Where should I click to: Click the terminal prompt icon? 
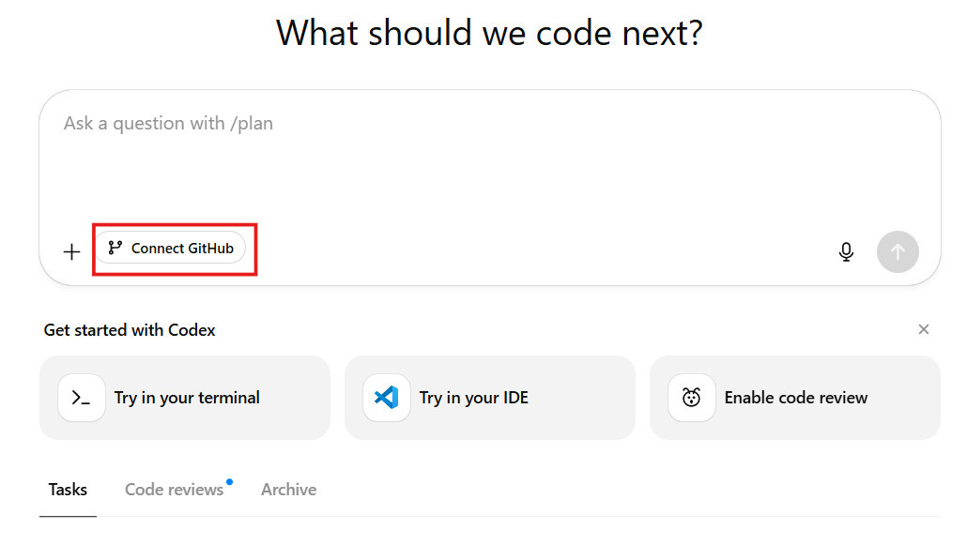tap(82, 398)
